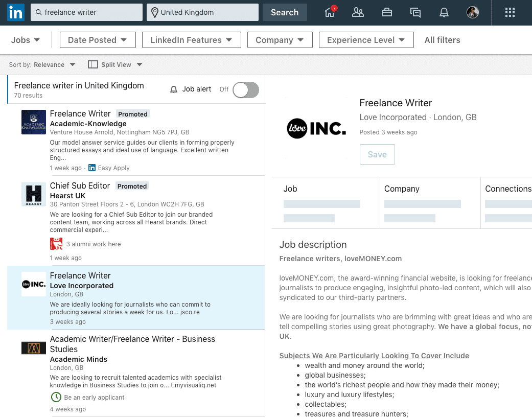
Task: Click the Hearst UK company logo
Action: (34, 194)
